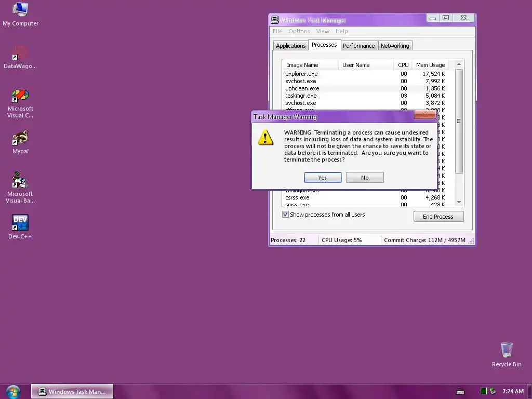Cancel termination with the No button
The image size is (532, 399).
pos(365,178)
